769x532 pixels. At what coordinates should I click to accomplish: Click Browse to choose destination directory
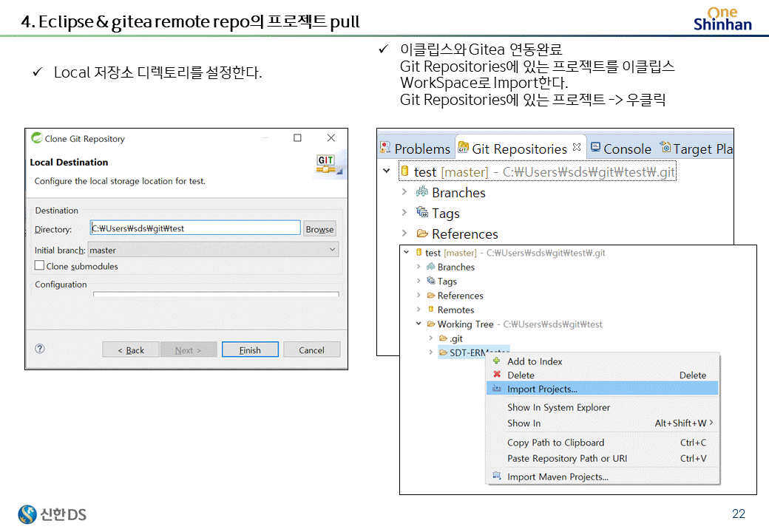pos(319,229)
